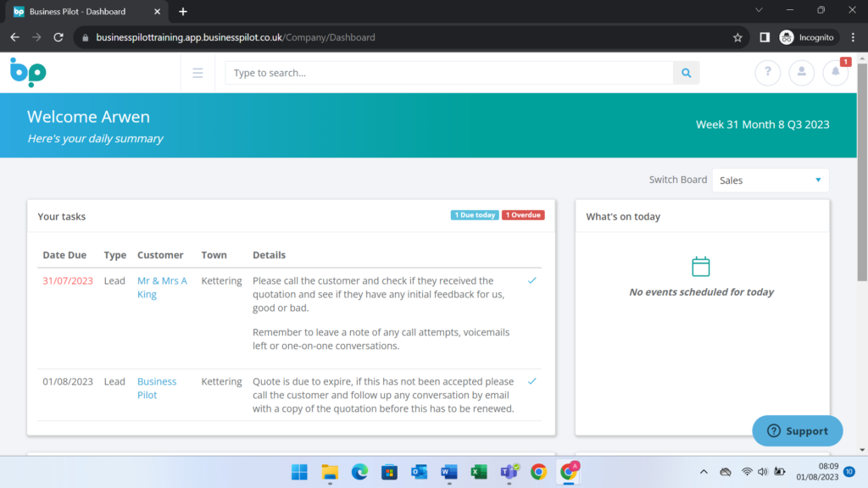Filter tasks by 1 Overdue badge
The height and width of the screenshot is (488, 868).
523,215
